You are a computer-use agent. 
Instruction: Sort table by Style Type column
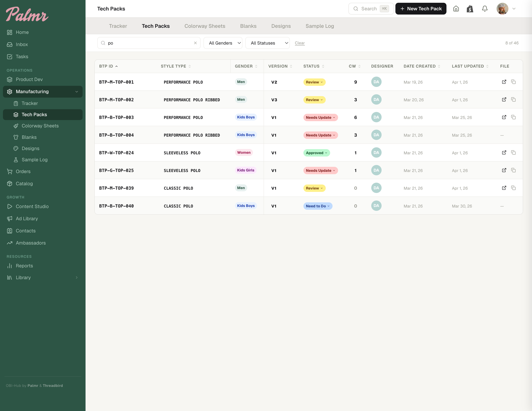coord(176,66)
